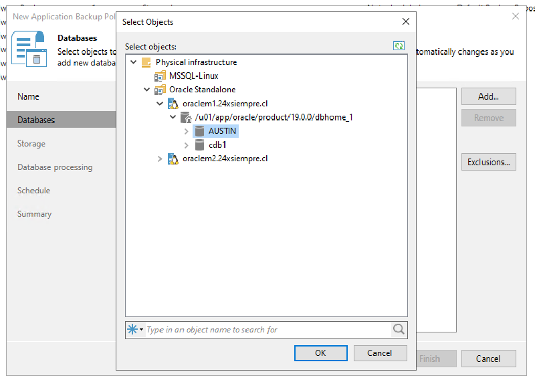The image size is (535, 392).
Task: Close the New Application Backup Policy window
Action: 515,16
